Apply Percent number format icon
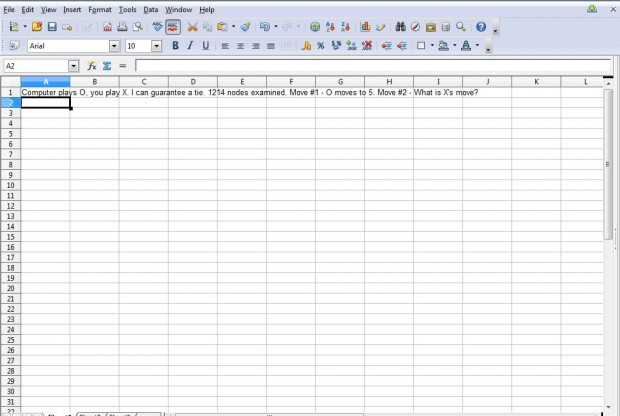 (x=321, y=46)
